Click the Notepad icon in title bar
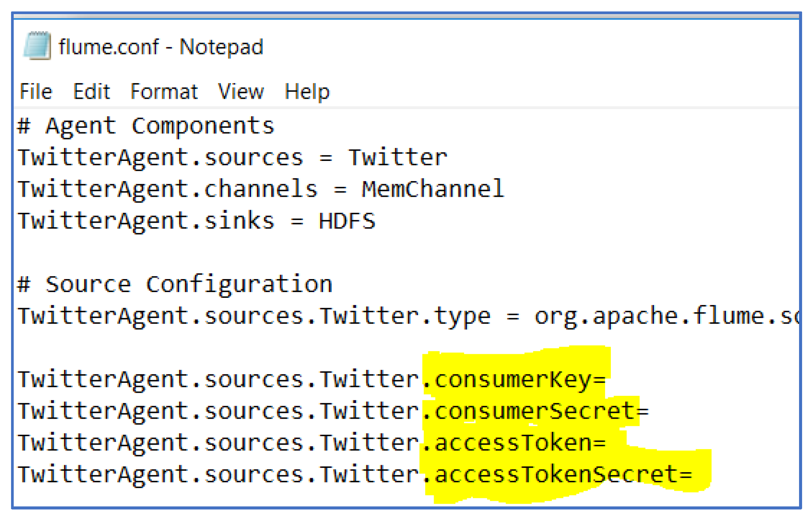This screenshot has height=519, width=812. (37, 46)
